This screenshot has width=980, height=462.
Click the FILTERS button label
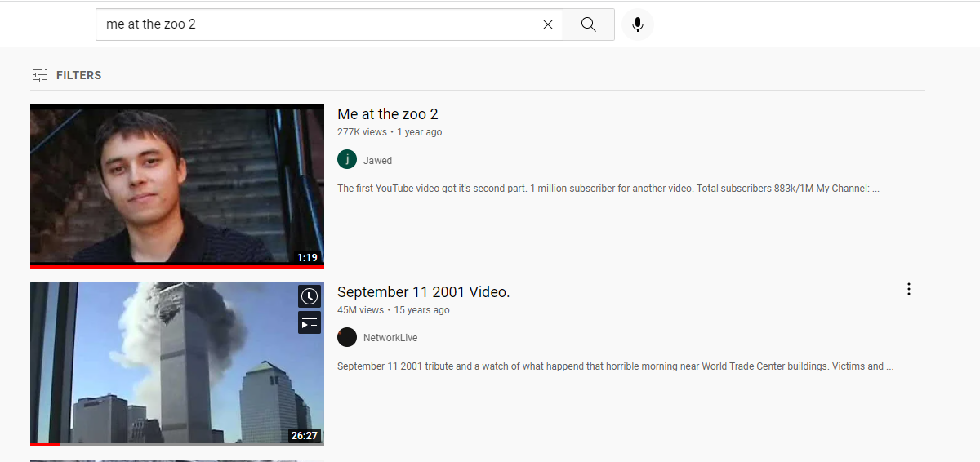point(79,75)
